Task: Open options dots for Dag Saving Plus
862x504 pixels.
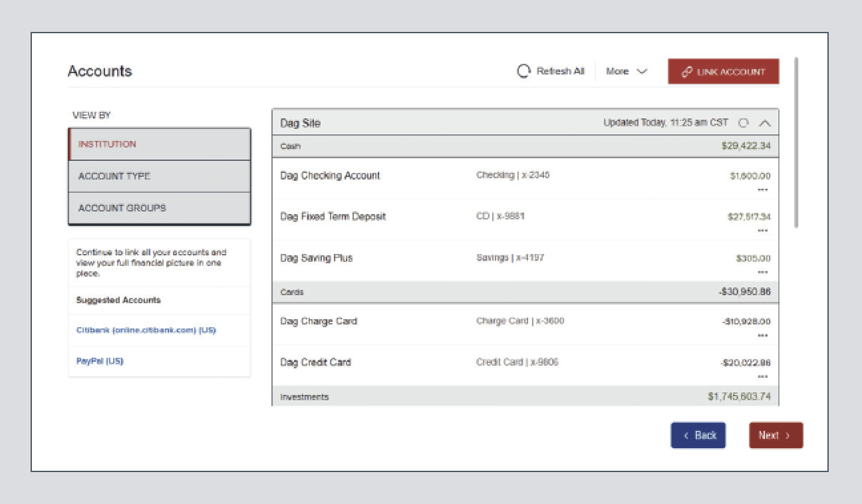Action: (x=764, y=272)
